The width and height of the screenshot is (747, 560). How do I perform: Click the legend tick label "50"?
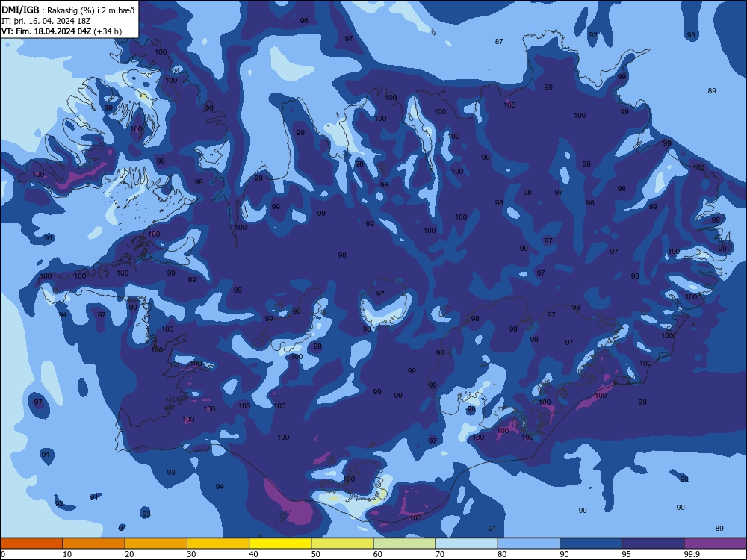pyautogui.click(x=315, y=554)
